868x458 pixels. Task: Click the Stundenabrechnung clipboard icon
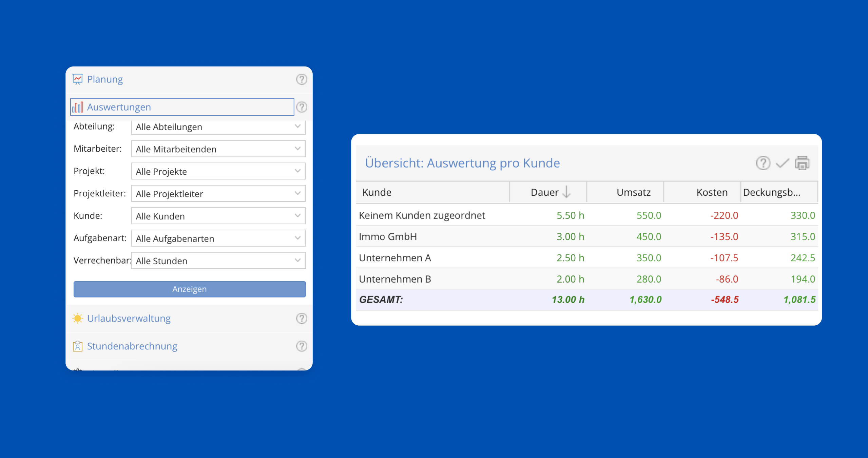[78, 346]
